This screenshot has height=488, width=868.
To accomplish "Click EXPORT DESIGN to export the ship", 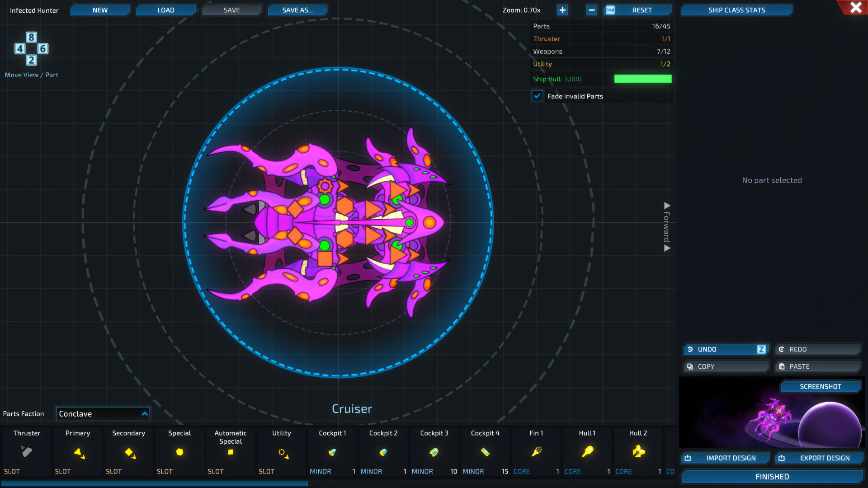I will coord(819,458).
